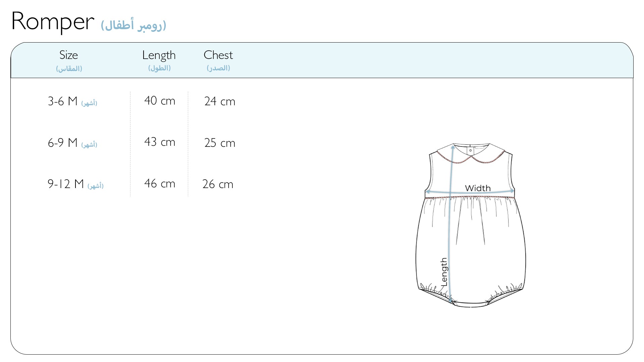Click the Width label on romper diagram
The image size is (644, 362).
[x=478, y=188]
